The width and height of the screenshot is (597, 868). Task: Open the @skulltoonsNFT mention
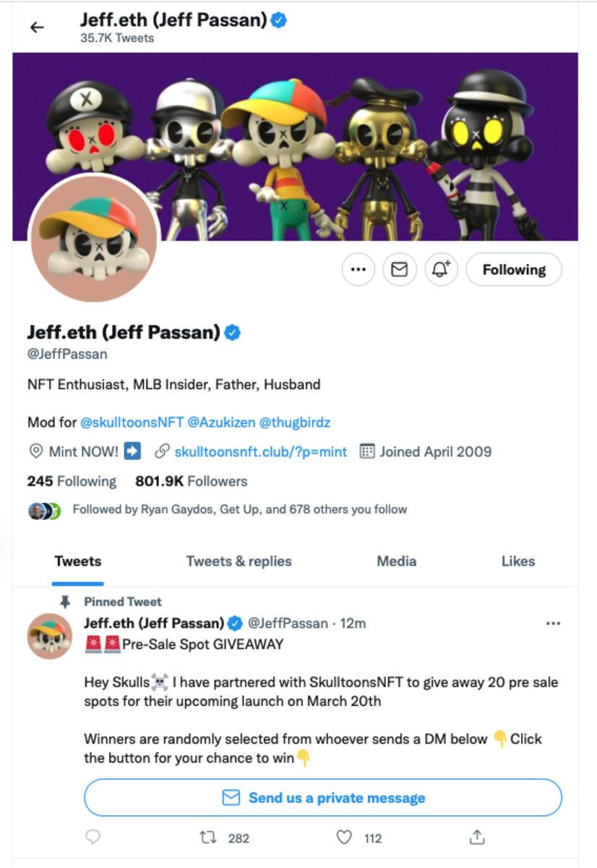(131, 422)
